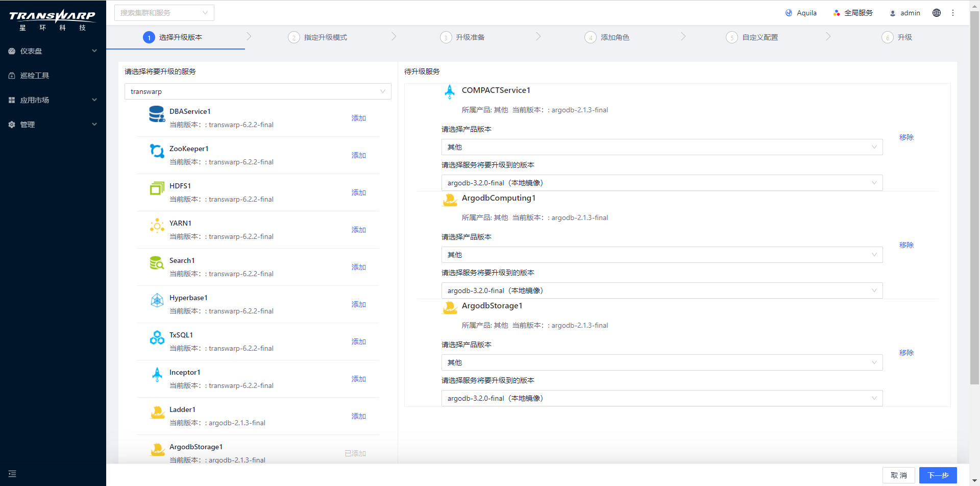Click the Hyperbase1 service icon
Image resolution: width=980 pixels, height=486 pixels.
(x=157, y=300)
